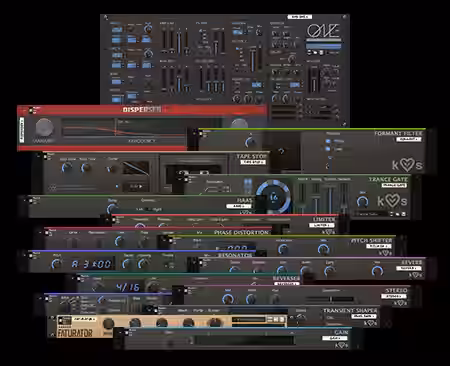Click the Faturator logo
450x366 pixels.
75,333
